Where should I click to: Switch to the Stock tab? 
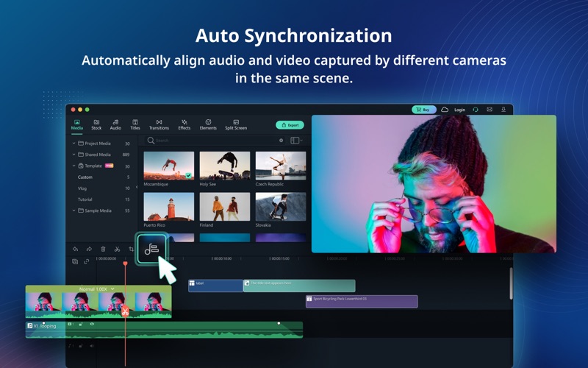point(96,124)
